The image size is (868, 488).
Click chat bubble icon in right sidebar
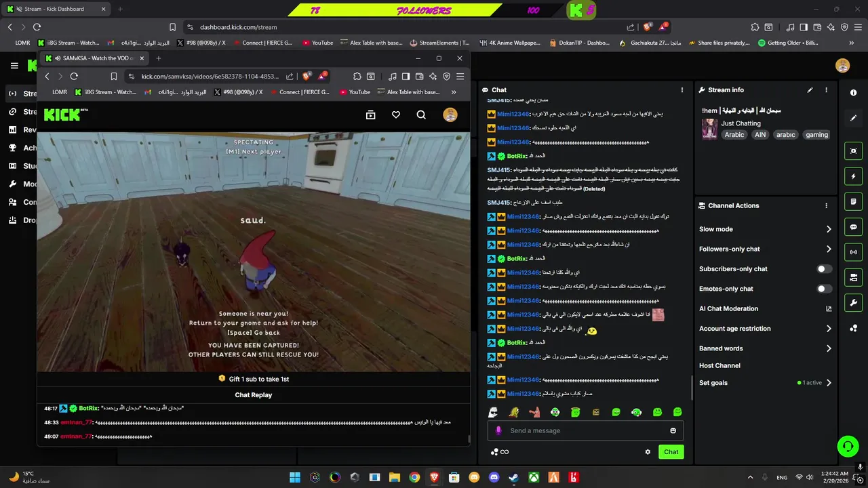(853, 227)
